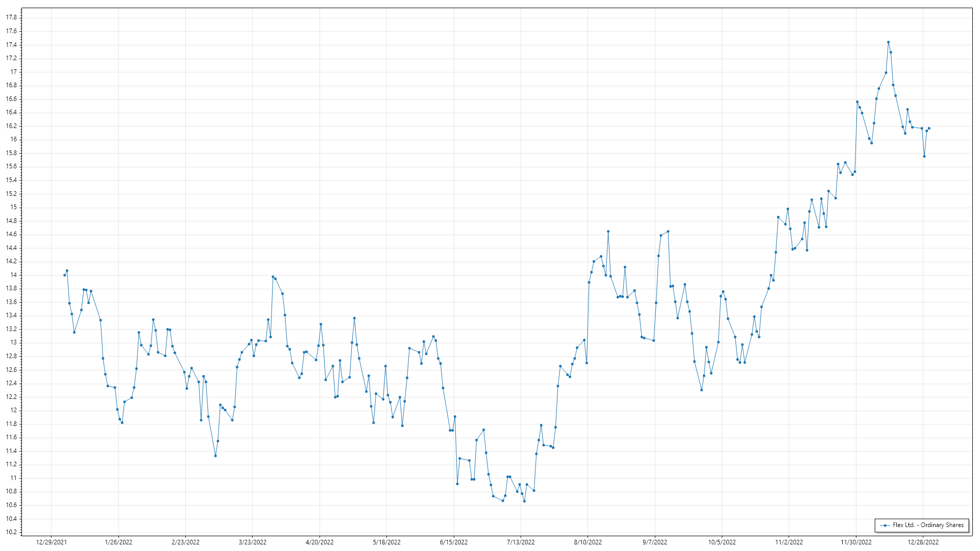
Task: Click the last data point of the series
Action: click(x=929, y=129)
